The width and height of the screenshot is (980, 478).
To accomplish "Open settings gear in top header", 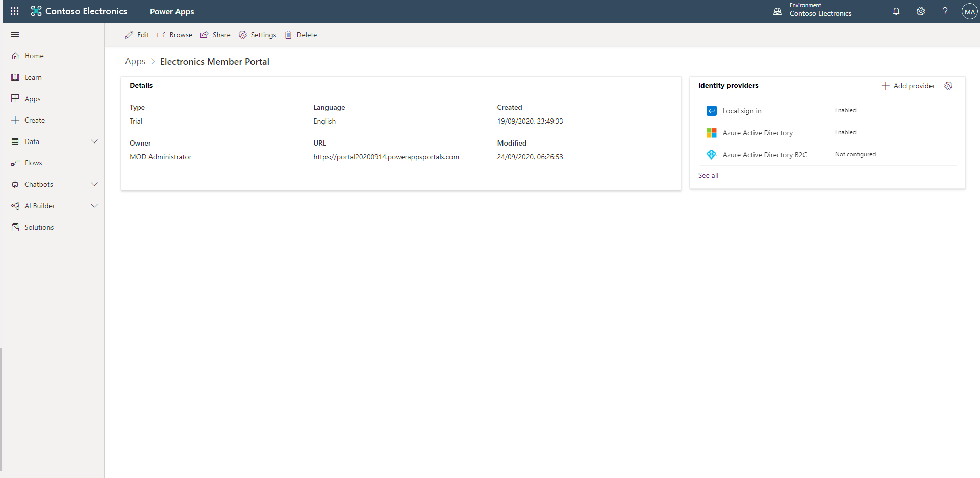I will coord(920,11).
